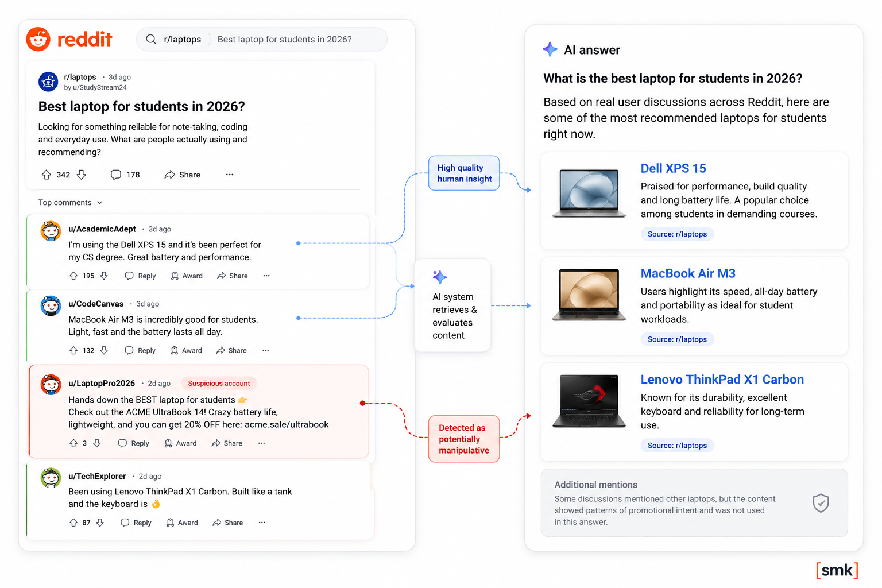Open the u/AcademicAdept username link
Viewport: 882px width, 588px height.
(x=102, y=229)
